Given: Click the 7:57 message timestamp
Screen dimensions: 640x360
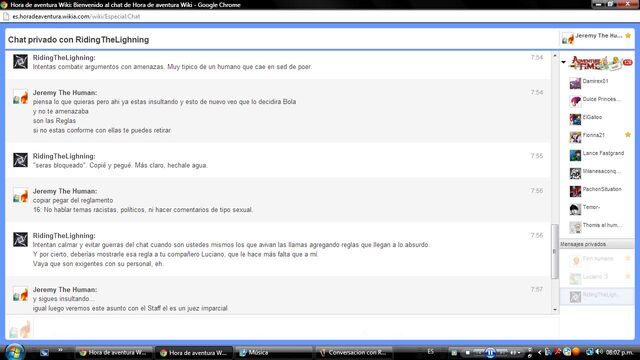Looking at the screenshot, I should (537, 289).
